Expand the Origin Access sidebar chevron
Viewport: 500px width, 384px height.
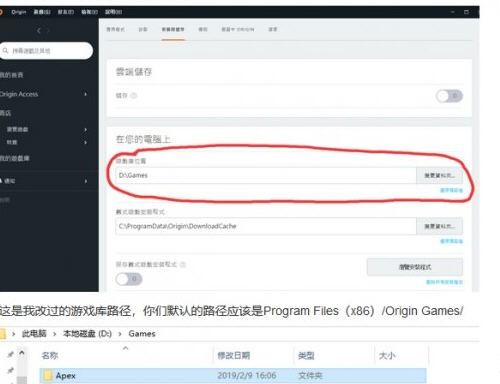(x=86, y=94)
